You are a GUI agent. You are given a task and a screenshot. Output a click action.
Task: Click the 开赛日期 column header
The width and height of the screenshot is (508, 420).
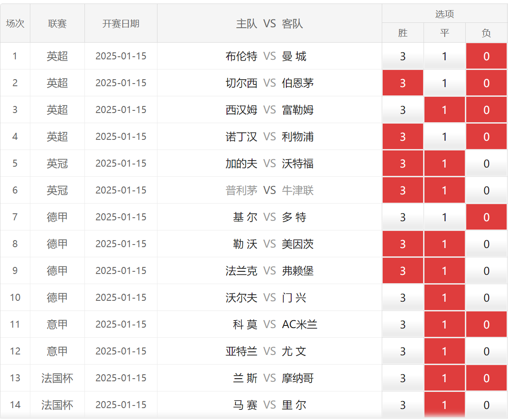[x=121, y=23]
